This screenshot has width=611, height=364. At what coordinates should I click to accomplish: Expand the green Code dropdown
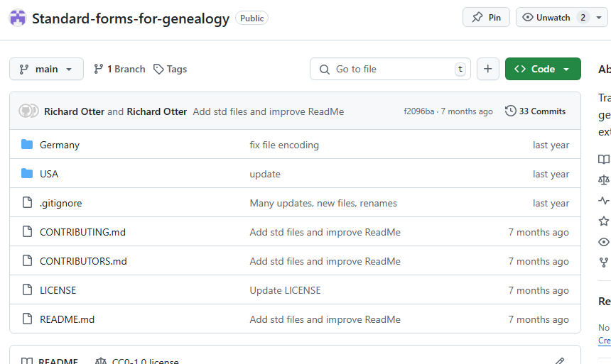543,69
